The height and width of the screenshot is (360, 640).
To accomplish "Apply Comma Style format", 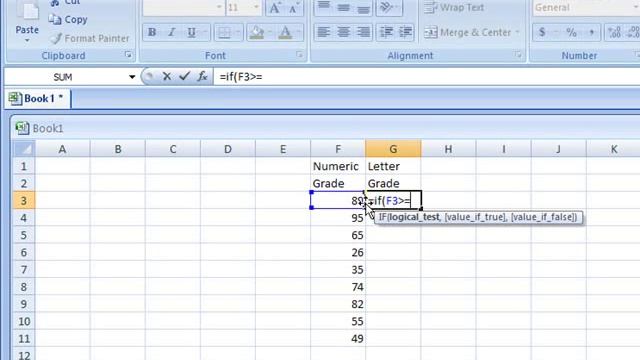I will [x=591, y=32].
